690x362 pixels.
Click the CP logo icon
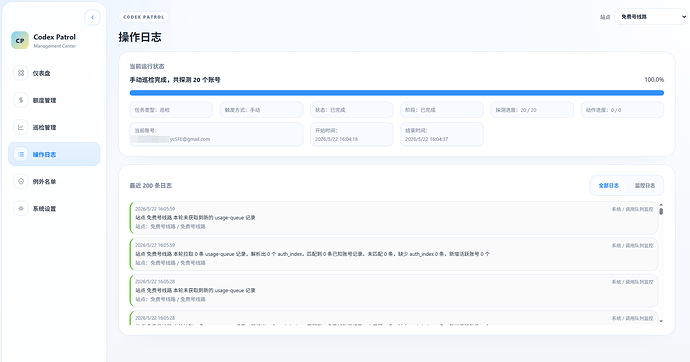pos(20,40)
